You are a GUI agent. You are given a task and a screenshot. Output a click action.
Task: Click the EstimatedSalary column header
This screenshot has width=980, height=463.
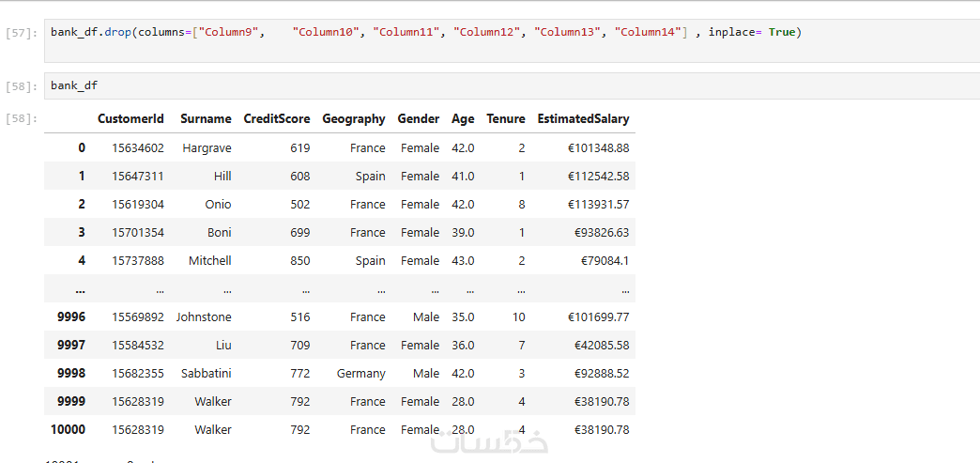click(x=583, y=119)
